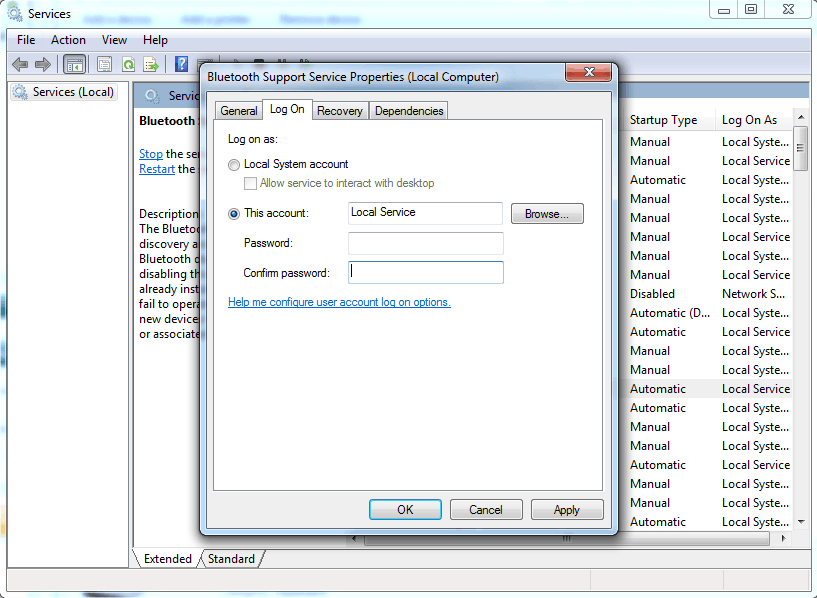Viewport: 817px width, 598px height.
Task: Focus the Password input field
Action: [x=426, y=243]
